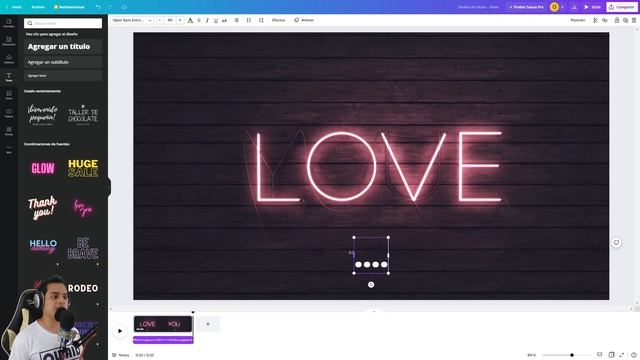Open the Animar animation panel
Screen dimensions: 640x360
[x=304, y=20]
